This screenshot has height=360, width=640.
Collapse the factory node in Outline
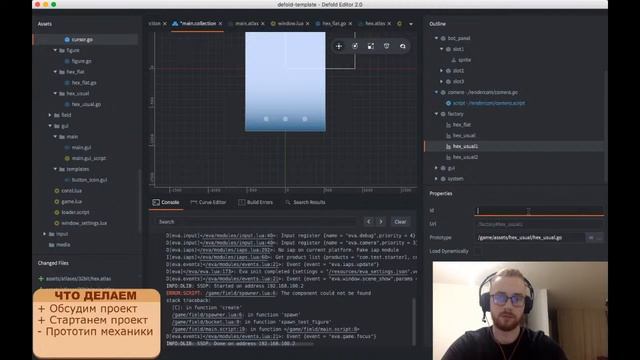point(436,114)
